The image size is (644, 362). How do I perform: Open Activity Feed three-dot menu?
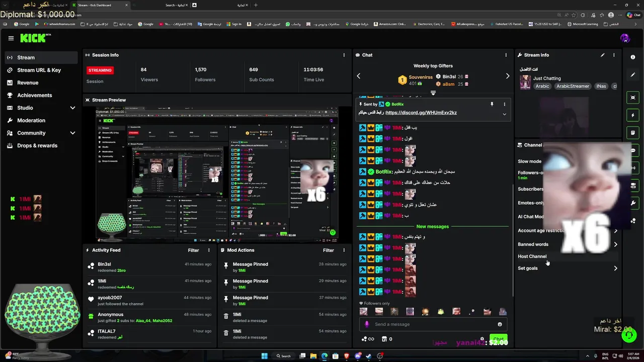coord(209,250)
